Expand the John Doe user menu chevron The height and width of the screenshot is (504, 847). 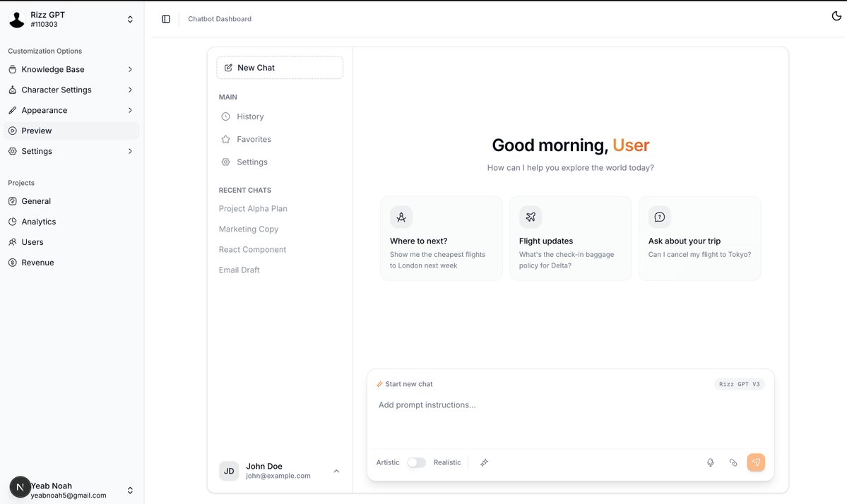(x=336, y=471)
